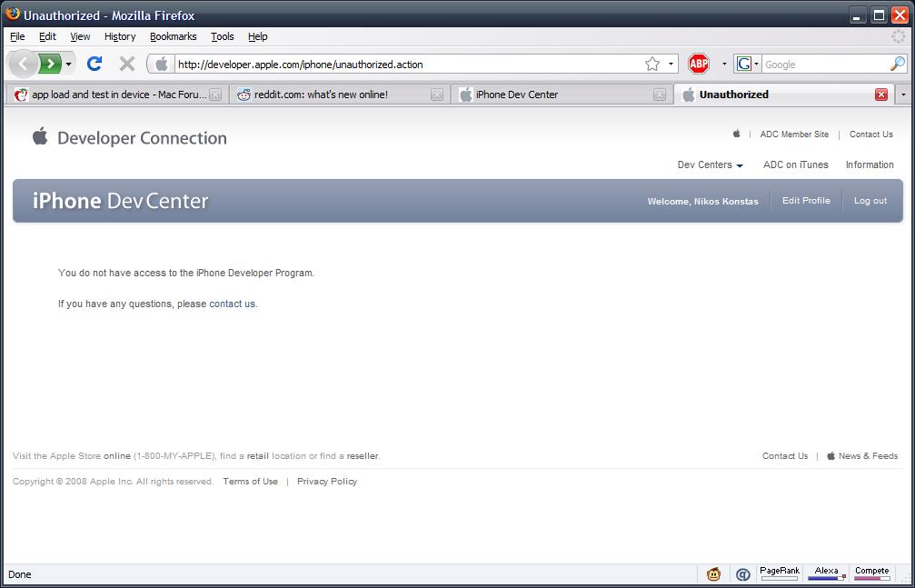Screen dimensions: 915x588
Task: Close the iPhone Dev Center tab
Action: (x=660, y=95)
